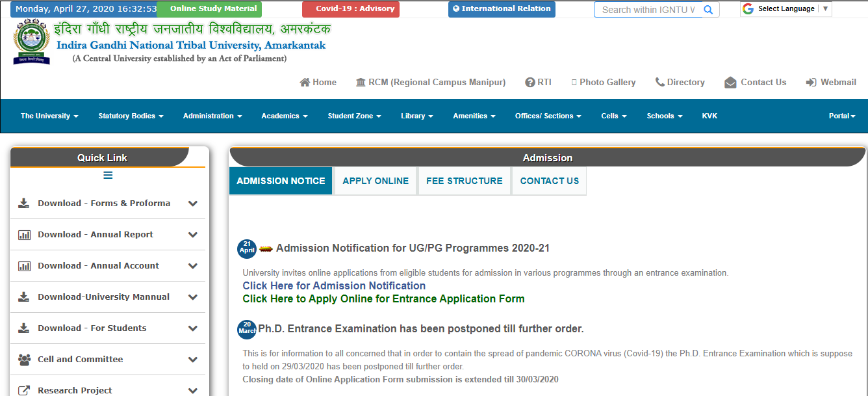This screenshot has width=868, height=396.
Task: Expand Download - For Students chevron
Action: click(193, 328)
